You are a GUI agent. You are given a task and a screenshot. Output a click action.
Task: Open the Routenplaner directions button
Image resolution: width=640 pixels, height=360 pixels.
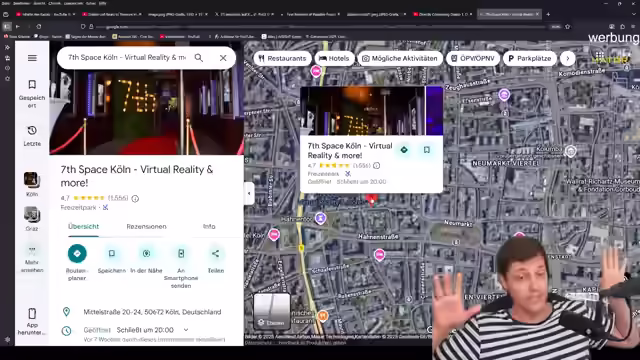[77, 253]
